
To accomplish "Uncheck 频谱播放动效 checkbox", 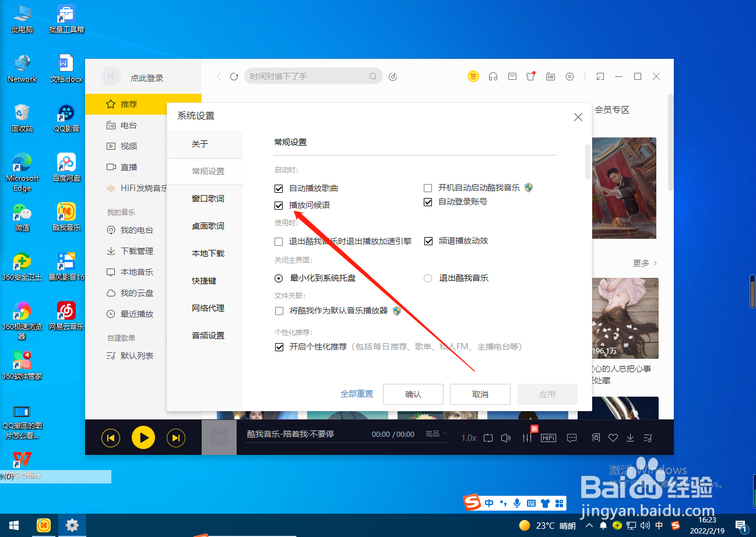I will 428,241.
